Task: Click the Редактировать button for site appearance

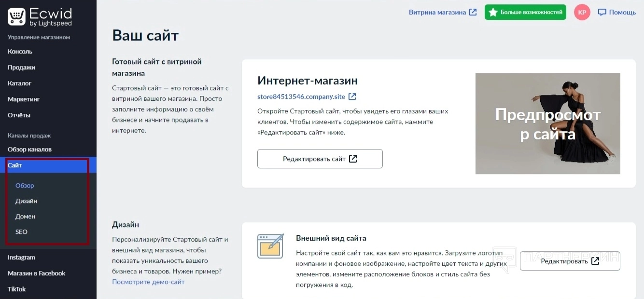Action: (570, 261)
